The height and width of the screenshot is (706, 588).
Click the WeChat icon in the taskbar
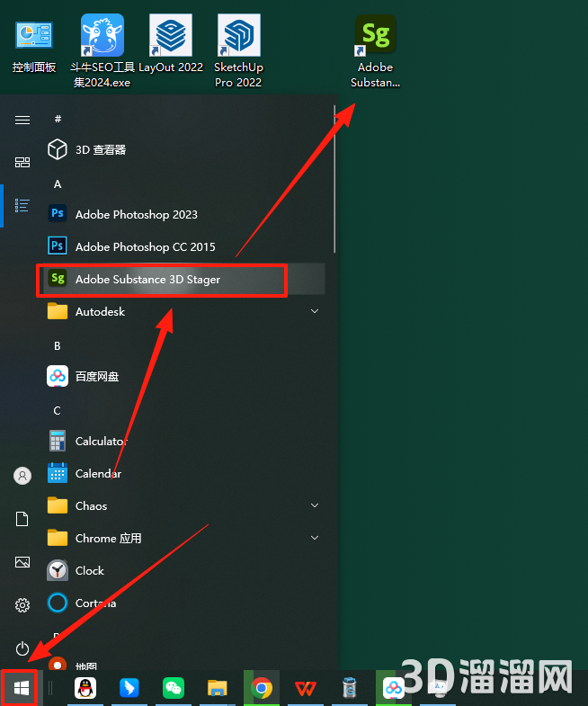(x=174, y=688)
